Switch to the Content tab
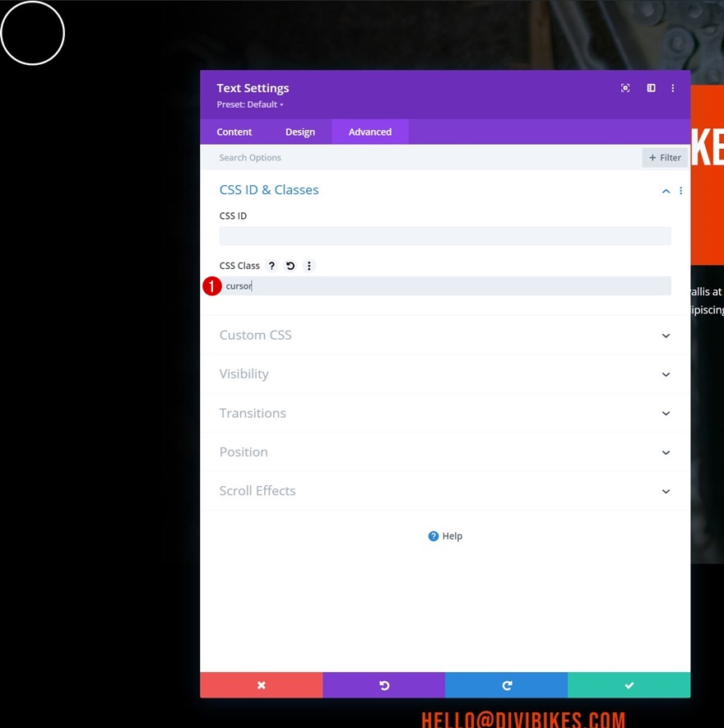Screen dimensions: 724x728 234,132
